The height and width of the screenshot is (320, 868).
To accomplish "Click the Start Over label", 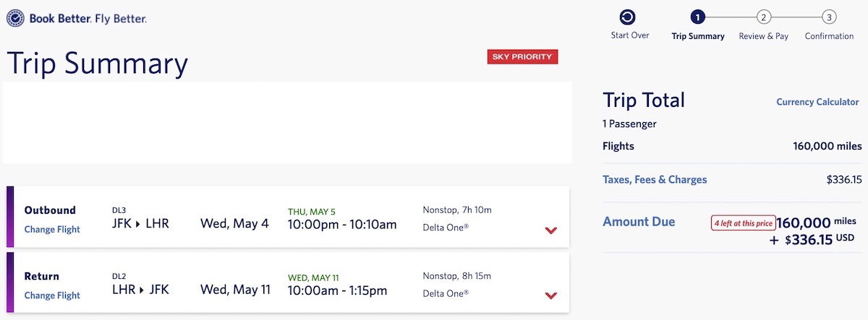I will tap(630, 35).
